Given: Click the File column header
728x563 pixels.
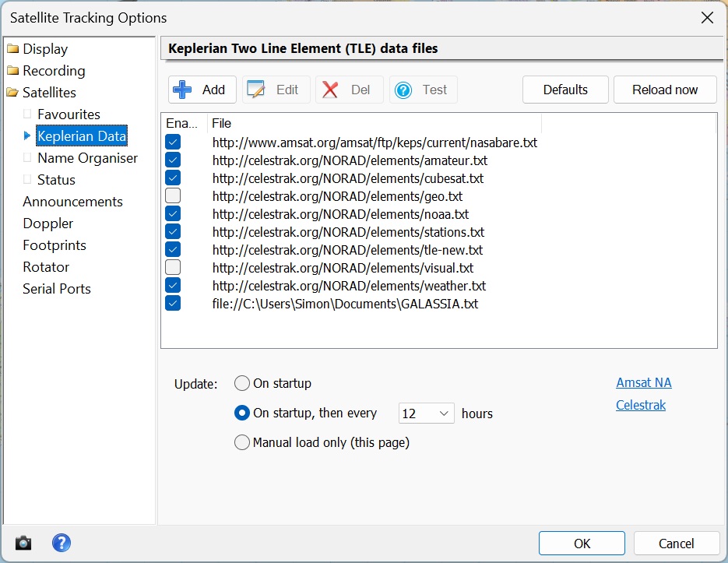Looking at the screenshot, I should 374,123.
